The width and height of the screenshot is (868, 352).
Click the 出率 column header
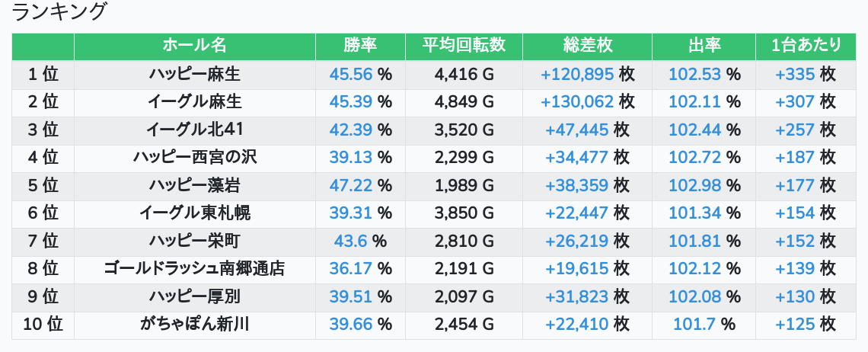pyautogui.click(x=704, y=46)
